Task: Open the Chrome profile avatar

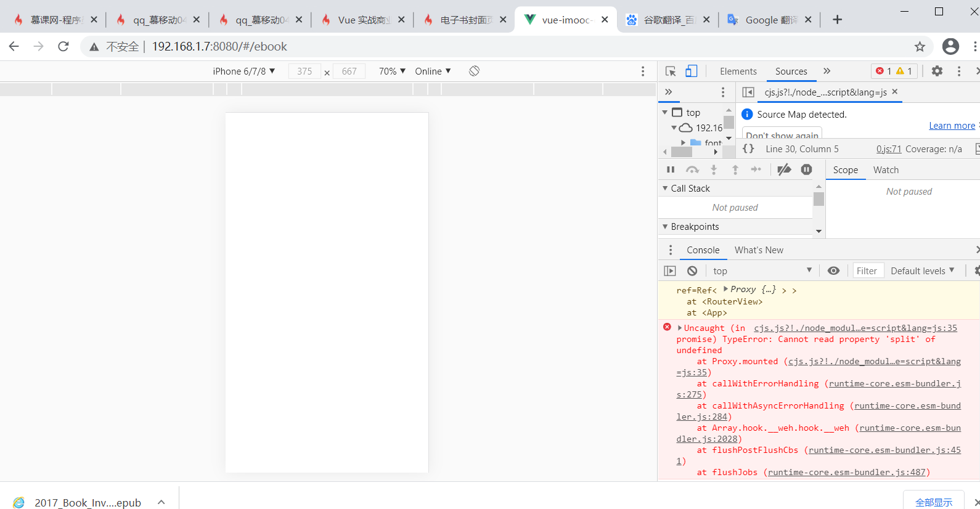Action: [x=950, y=46]
